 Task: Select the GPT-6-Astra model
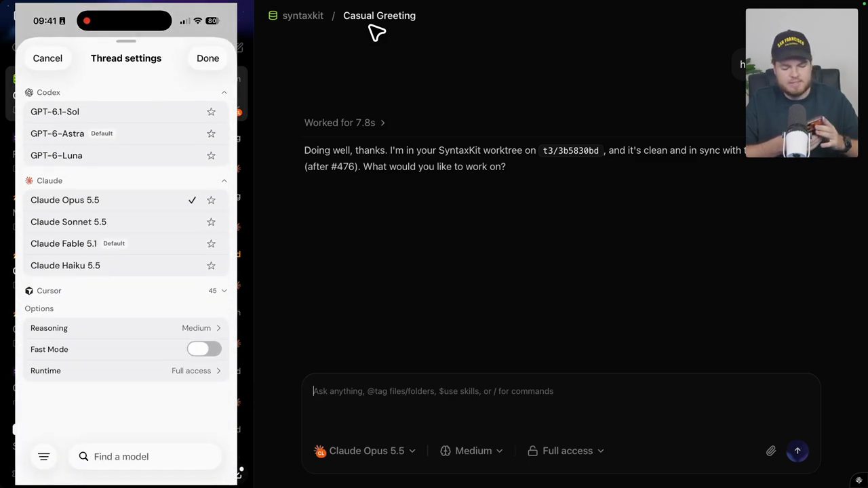(126, 134)
